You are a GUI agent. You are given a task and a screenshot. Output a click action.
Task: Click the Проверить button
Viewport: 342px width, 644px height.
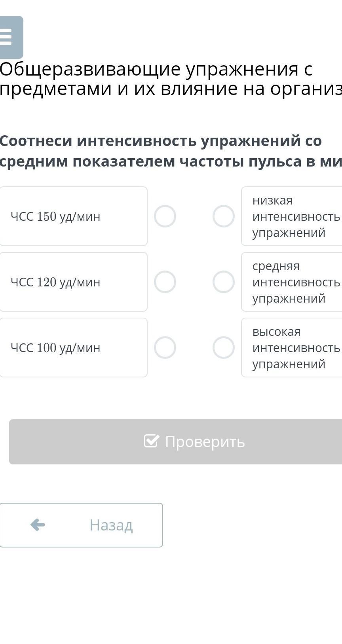click(175, 441)
